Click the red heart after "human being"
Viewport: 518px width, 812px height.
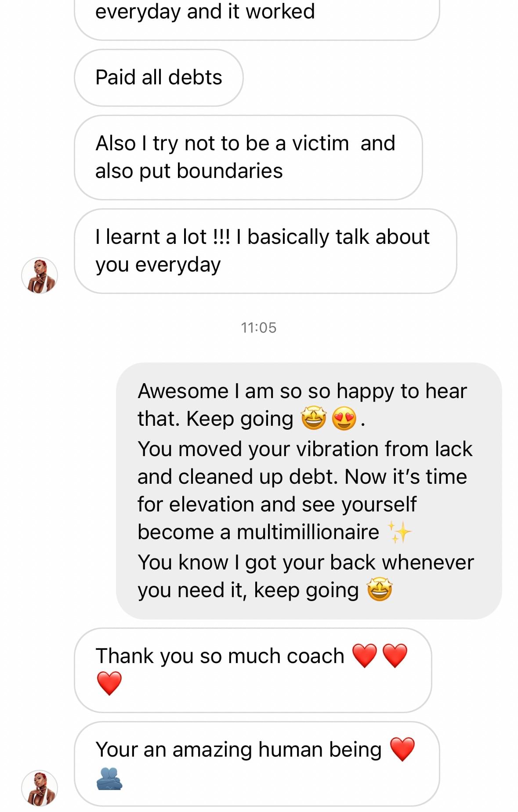(x=402, y=749)
